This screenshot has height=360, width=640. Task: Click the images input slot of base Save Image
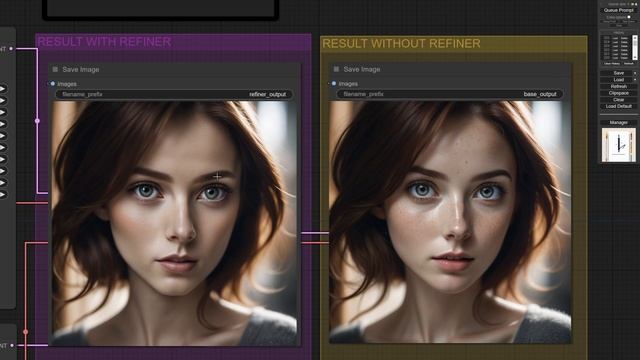click(334, 84)
